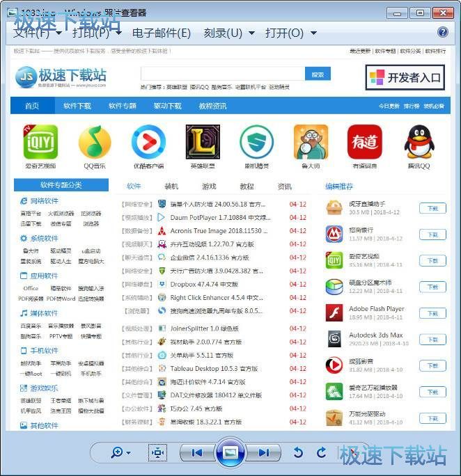Rotate the image counterclockwise

pos(298,452)
